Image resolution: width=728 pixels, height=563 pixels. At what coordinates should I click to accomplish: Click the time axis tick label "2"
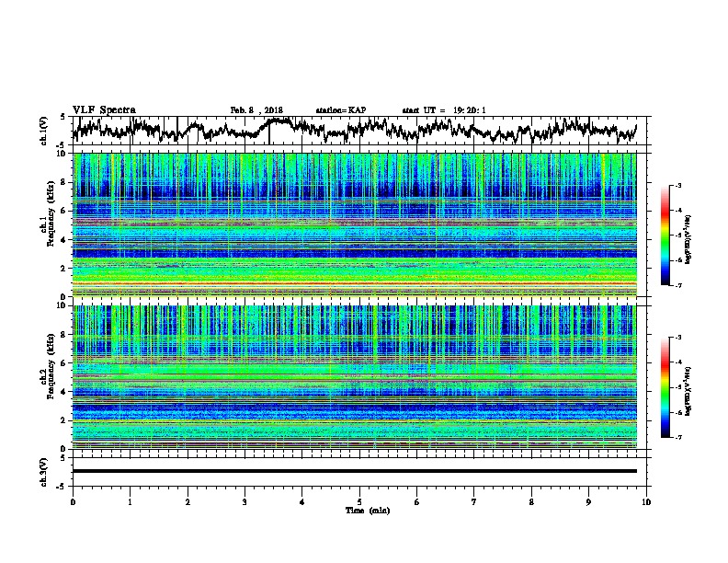(x=188, y=502)
